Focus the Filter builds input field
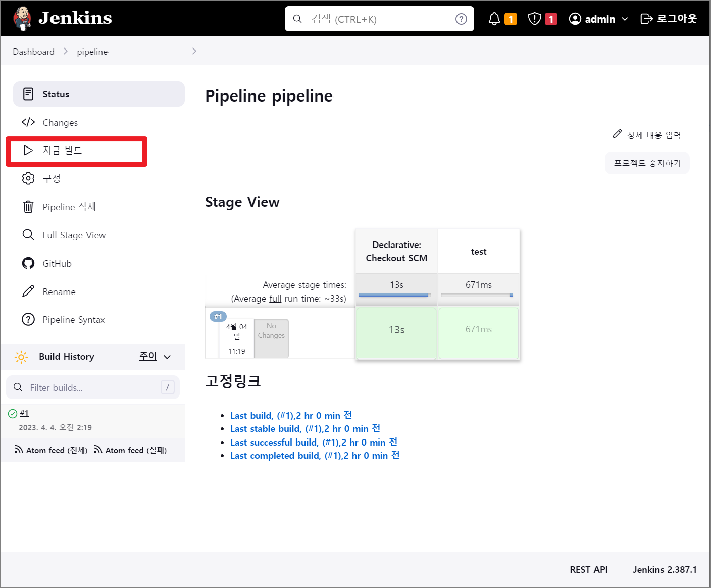The image size is (711, 588). pos(93,387)
